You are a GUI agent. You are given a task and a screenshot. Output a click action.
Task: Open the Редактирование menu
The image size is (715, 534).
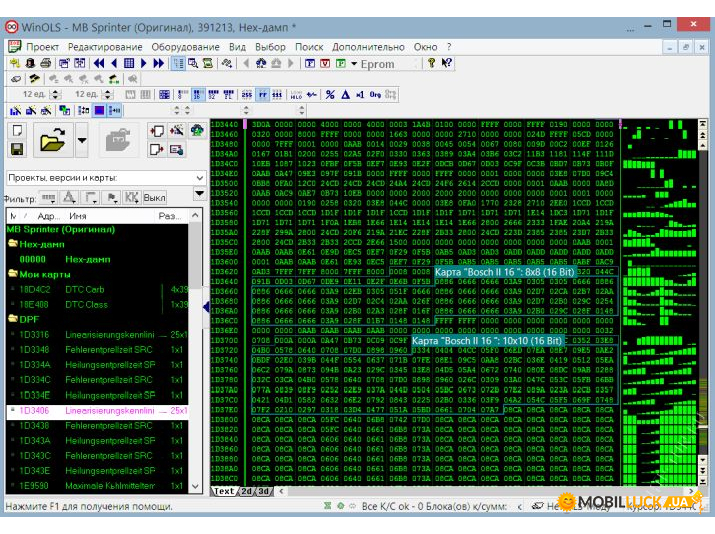coord(105,47)
